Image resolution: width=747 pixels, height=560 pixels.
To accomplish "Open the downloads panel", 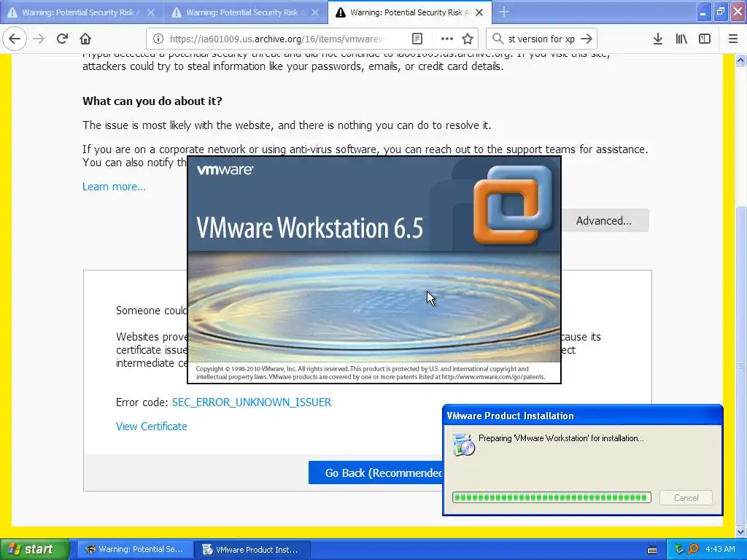I will click(x=658, y=39).
